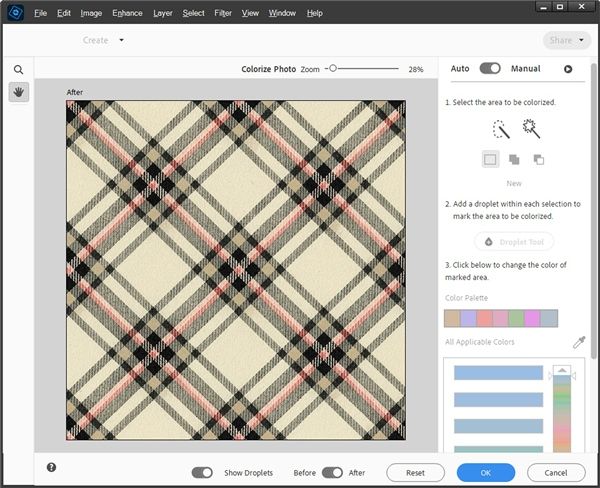This screenshot has width=600, height=488.
Task: Select the Zoom magnifier tool
Action: (18, 70)
